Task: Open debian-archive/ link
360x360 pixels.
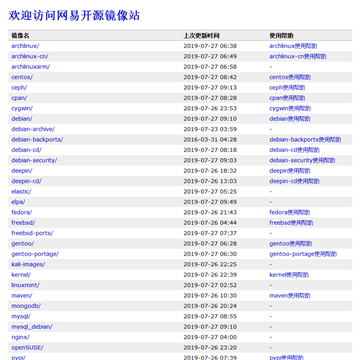Action: 33,129
